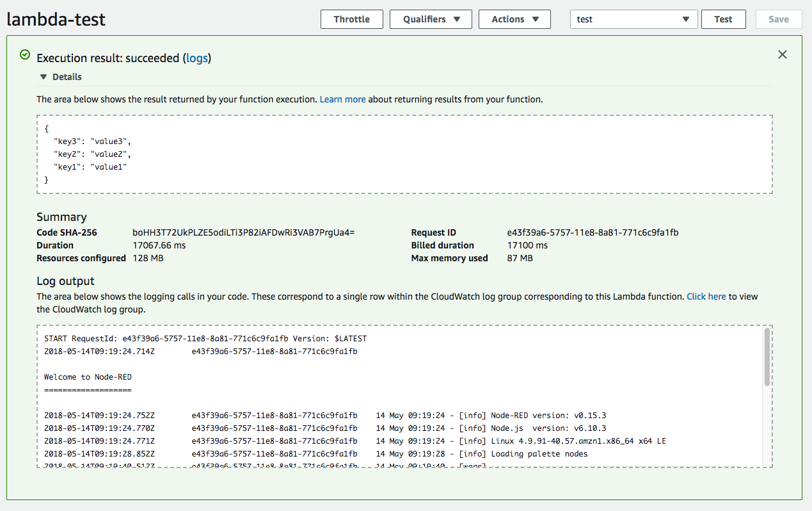The height and width of the screenshot is (511, 812).
Task: Click the green success checkmark icon
Action: pos(25,55)
